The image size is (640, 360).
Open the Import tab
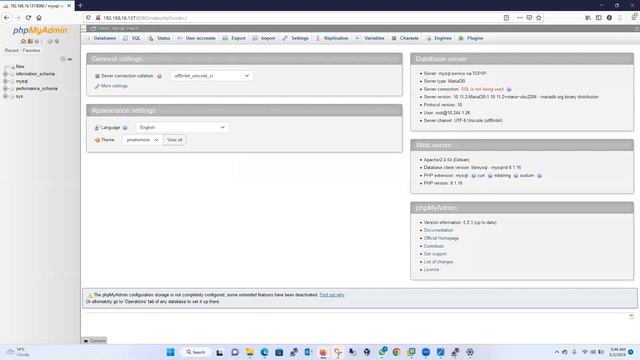264,38
